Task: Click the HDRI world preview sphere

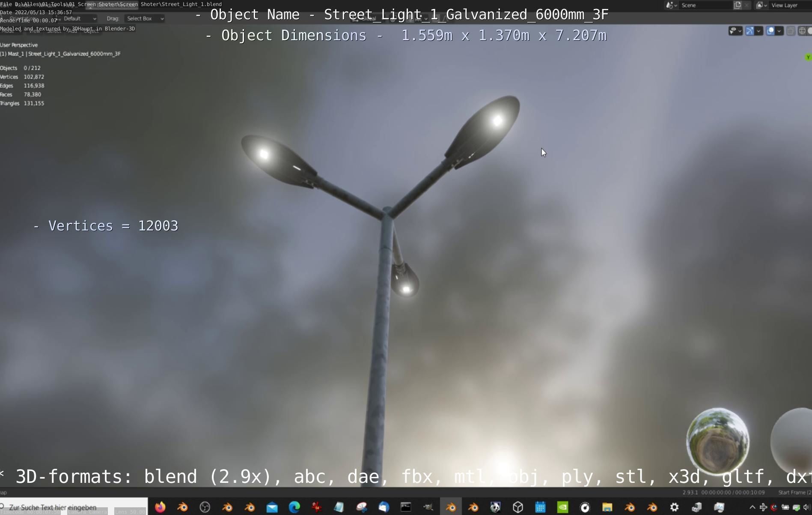Action: [718, 441]
